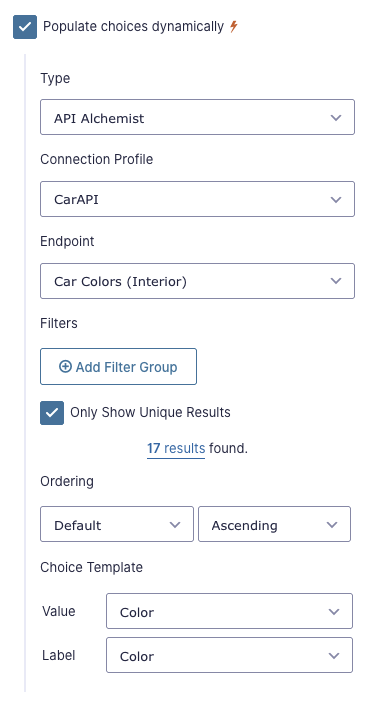
Task: Open the Default ordering field dropdown
Action: click(x=117, y=524)
